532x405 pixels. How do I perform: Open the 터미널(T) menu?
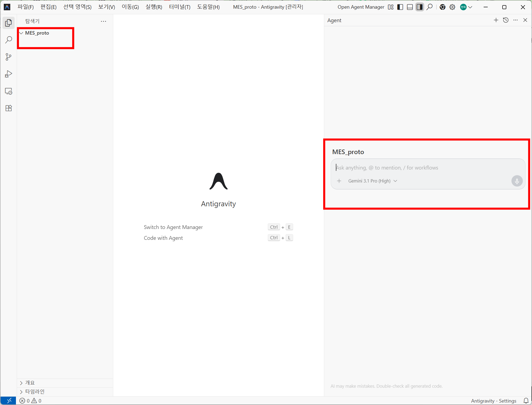(180, 7)
